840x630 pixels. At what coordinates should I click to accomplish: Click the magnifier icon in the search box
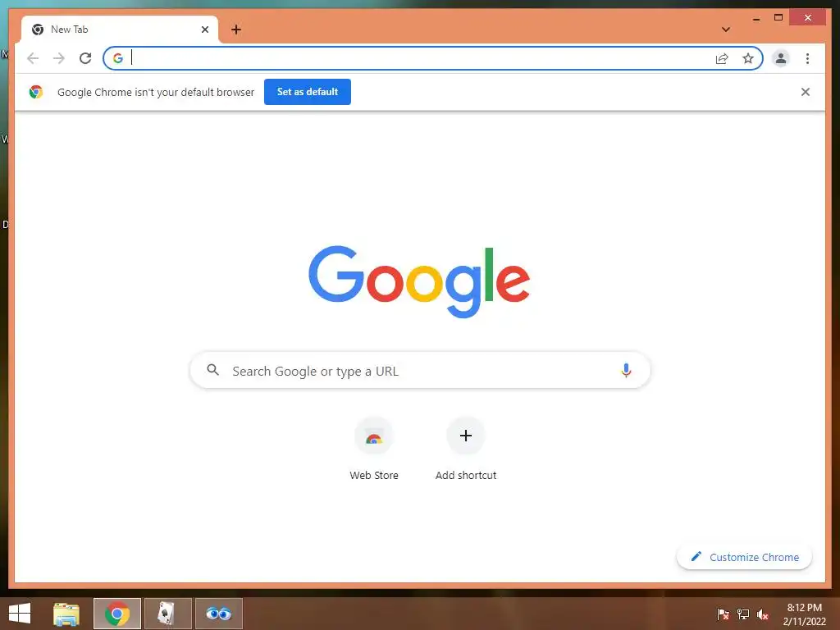click(212, 370)
